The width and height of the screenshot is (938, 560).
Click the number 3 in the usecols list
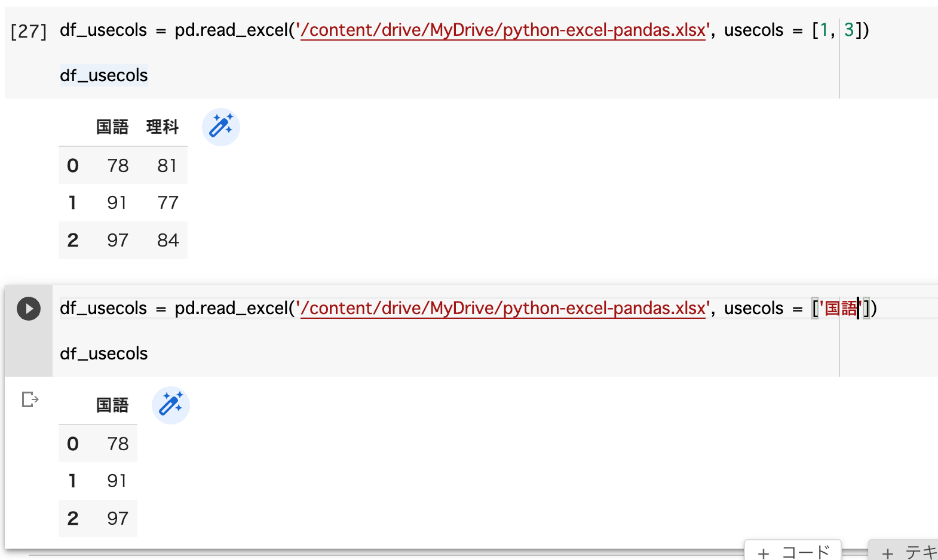click(848, 30)
